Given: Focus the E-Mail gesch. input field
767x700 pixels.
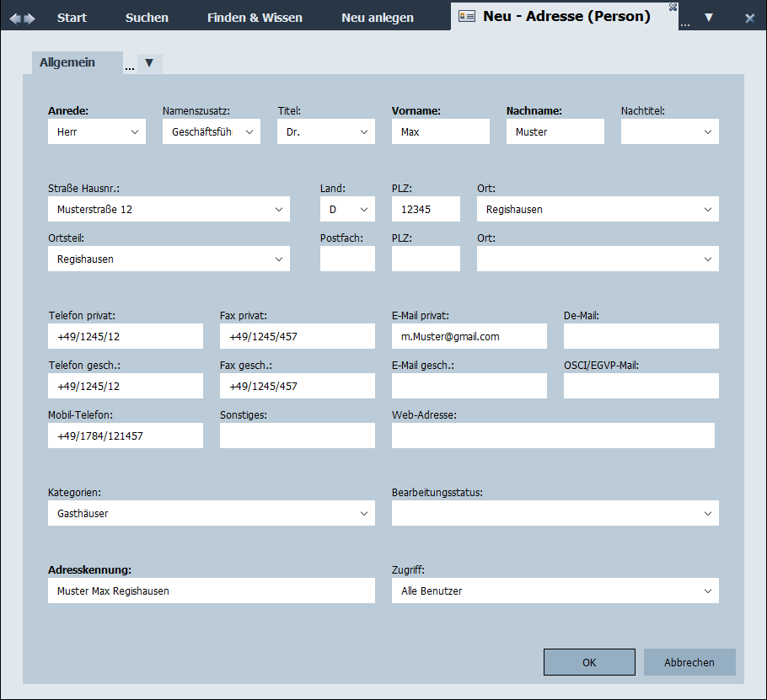Looking at the screenshot, I should click(469, 387).
